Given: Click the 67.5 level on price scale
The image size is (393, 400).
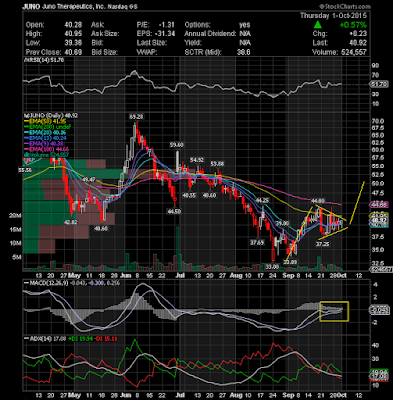Looking at the screenshot, I should pyautogui.click(x=377, y=128).
